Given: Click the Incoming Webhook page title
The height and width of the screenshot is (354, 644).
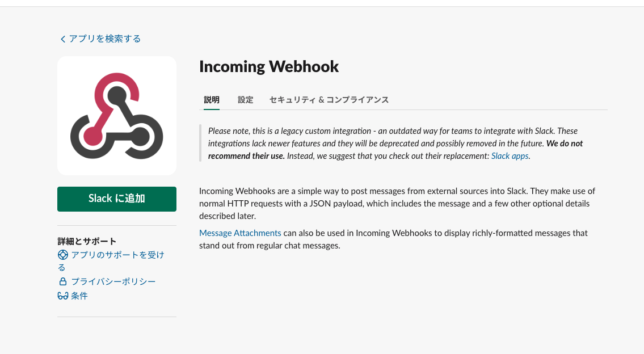Looking at the screenshot, I should [269, 66].
